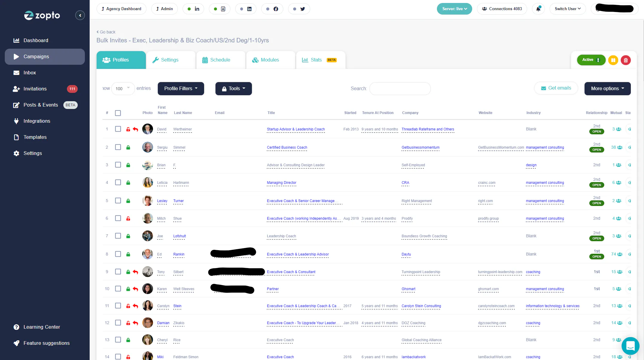Click reply arrow icon for Damian Zikakis
The image size is (644, 360).
click(x=135, y=323)
